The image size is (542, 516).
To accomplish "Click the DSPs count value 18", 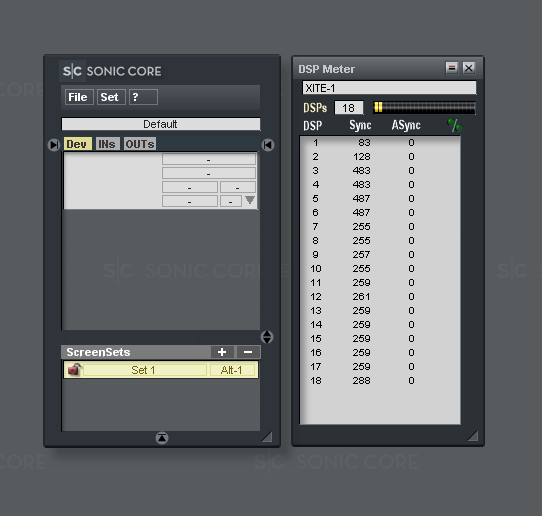I will (x=349, y=108).
